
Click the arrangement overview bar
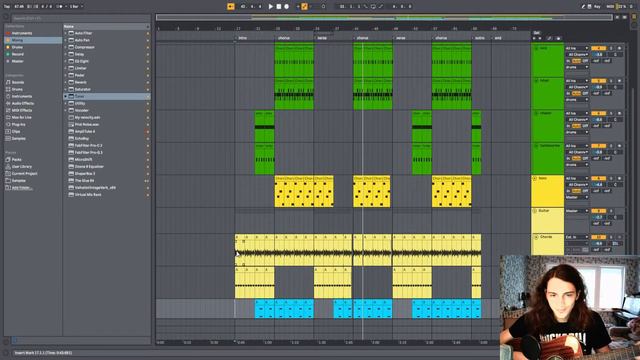click(384, 18)
